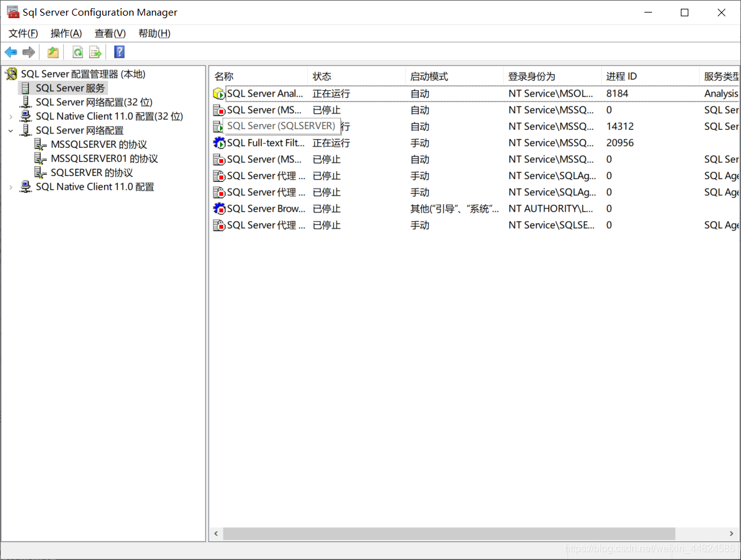Collapse the SQL Server 网络配置 node
Viewport: 741px width, 560px height.
tap(11, 131)
